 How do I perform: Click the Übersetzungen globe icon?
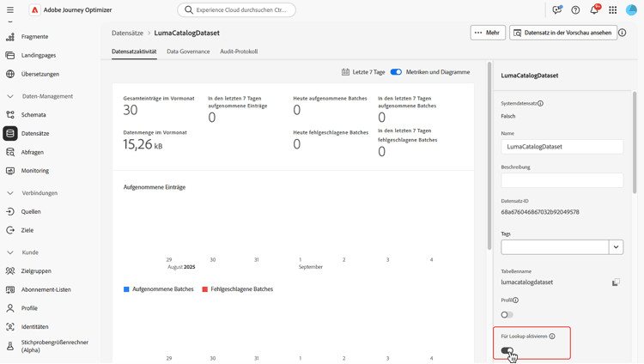(10, 74)
